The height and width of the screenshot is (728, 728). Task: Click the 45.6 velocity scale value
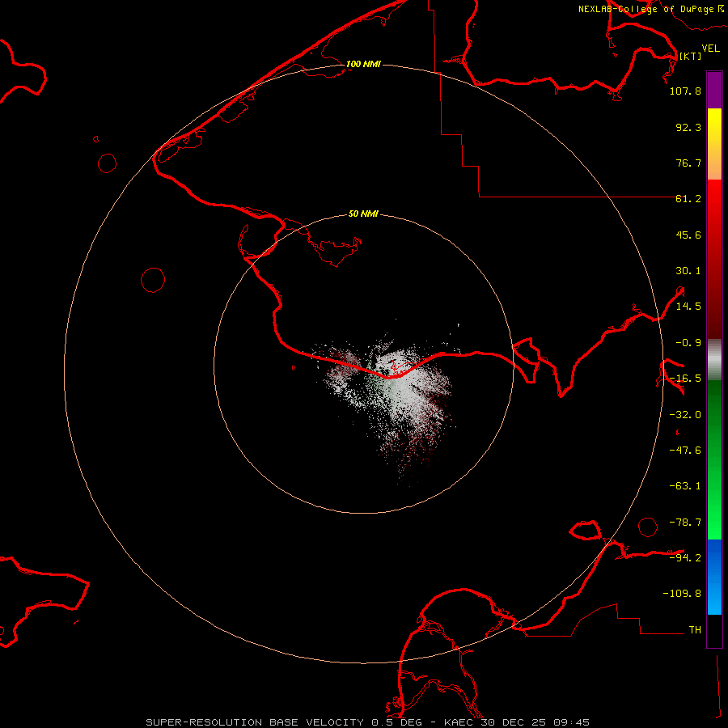pos(688,235)
